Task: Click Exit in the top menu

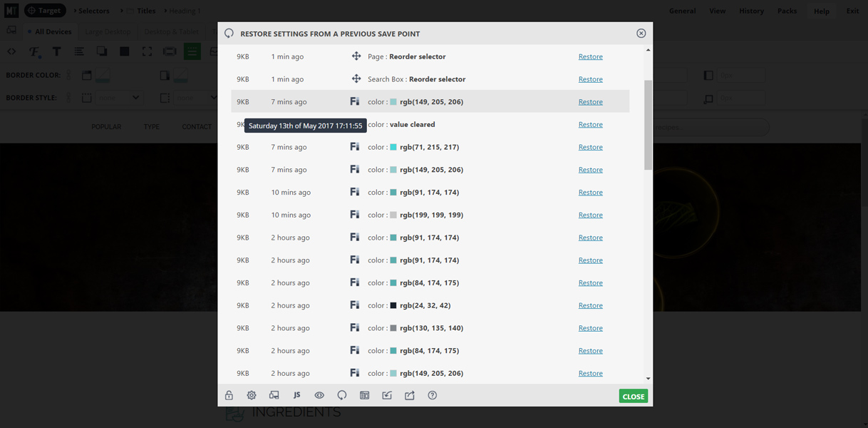Action: pyautogui.click(x=852, y=11)
